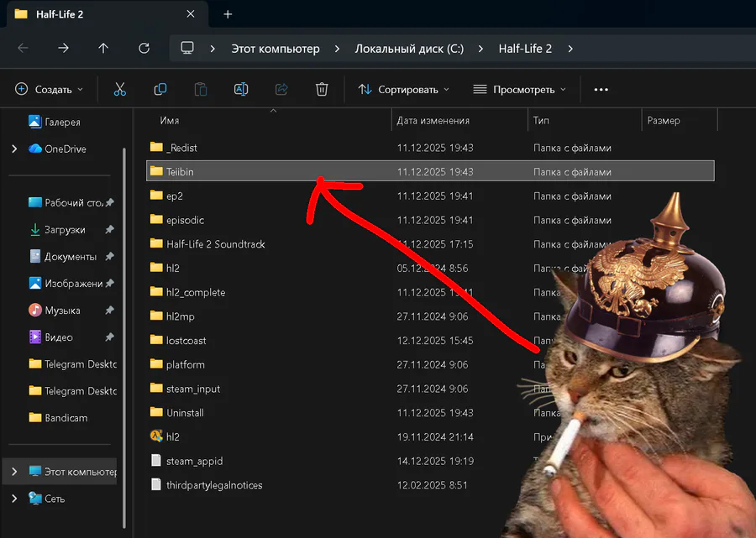
Task: Click the Cut scissors icon
Action: [119, 90]
